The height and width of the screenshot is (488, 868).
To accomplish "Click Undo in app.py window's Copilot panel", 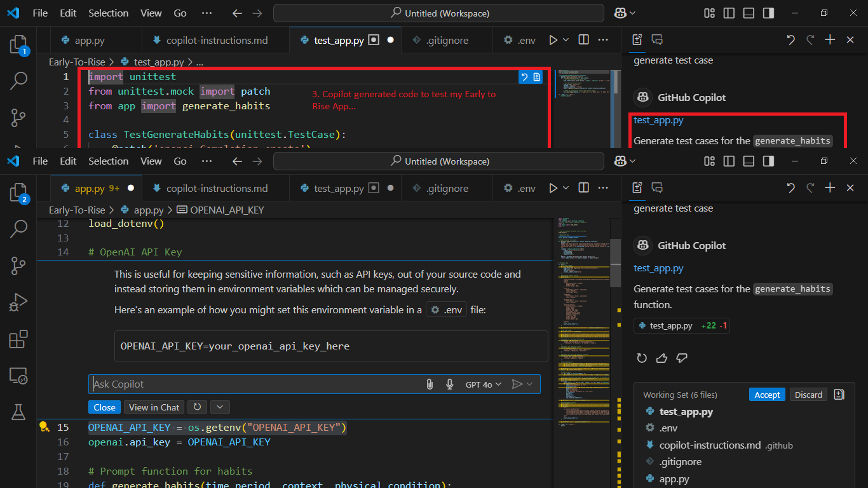I will (790, 187).
